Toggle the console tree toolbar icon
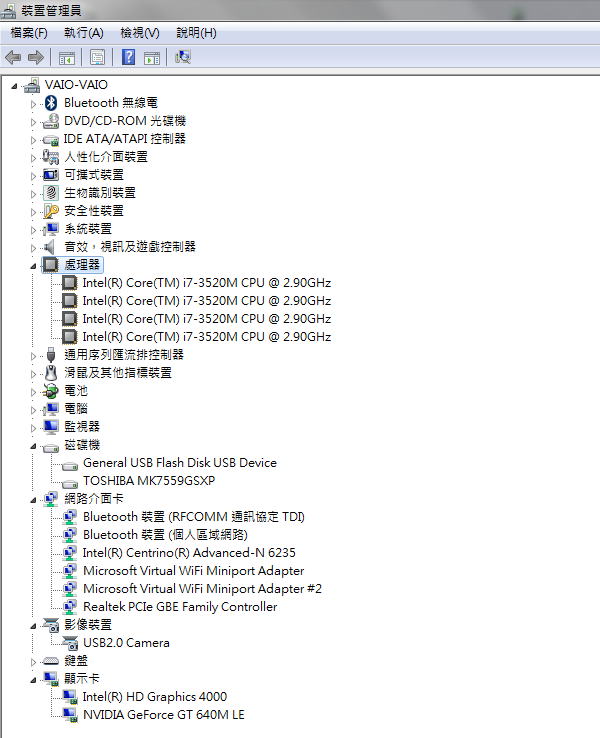 pyautogui.click(x=66, y=58)
